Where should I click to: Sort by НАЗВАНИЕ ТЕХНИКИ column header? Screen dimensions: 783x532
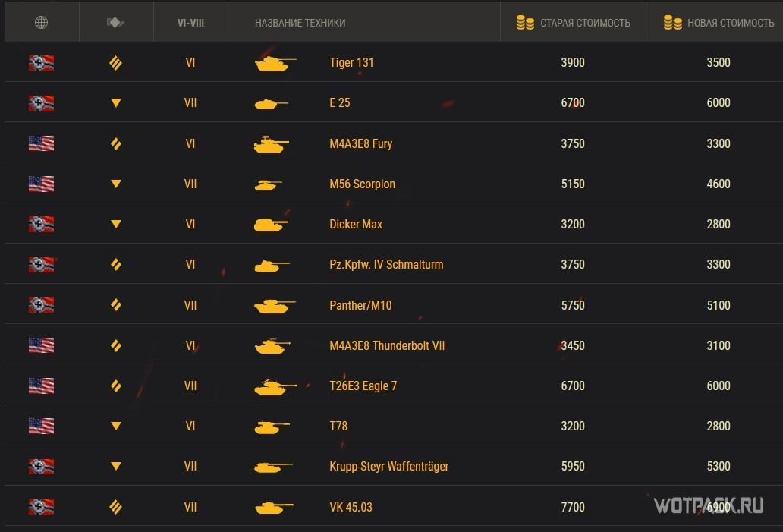300,23
